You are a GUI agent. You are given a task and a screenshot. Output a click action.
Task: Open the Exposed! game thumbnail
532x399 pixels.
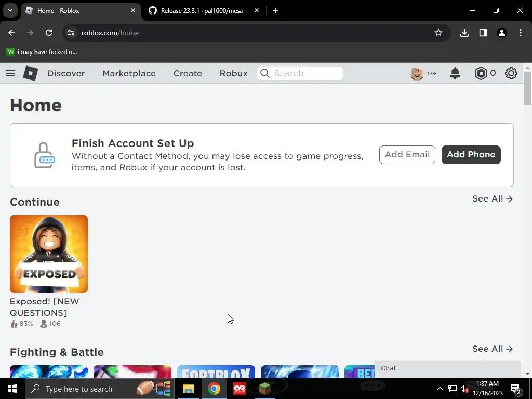tap(49, 254)
